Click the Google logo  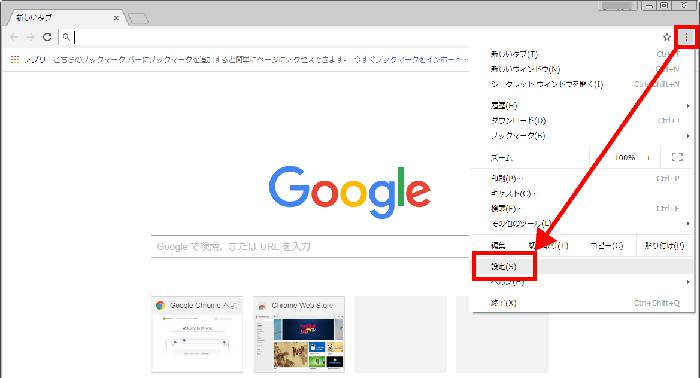350,191
